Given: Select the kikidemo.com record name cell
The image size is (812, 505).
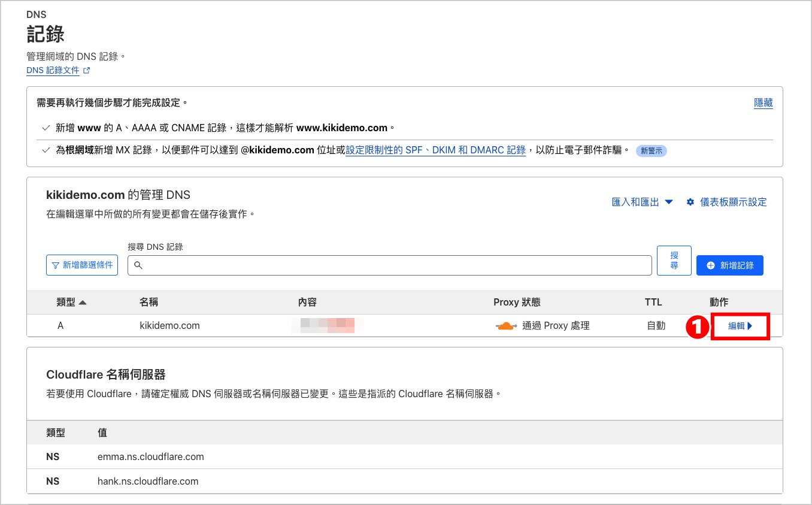Looking at the screenshot, I should click(x=169, y=326).
